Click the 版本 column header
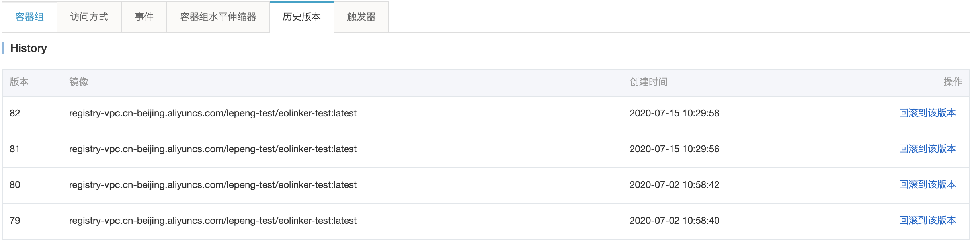980x240 pixels. coord(19,82)
